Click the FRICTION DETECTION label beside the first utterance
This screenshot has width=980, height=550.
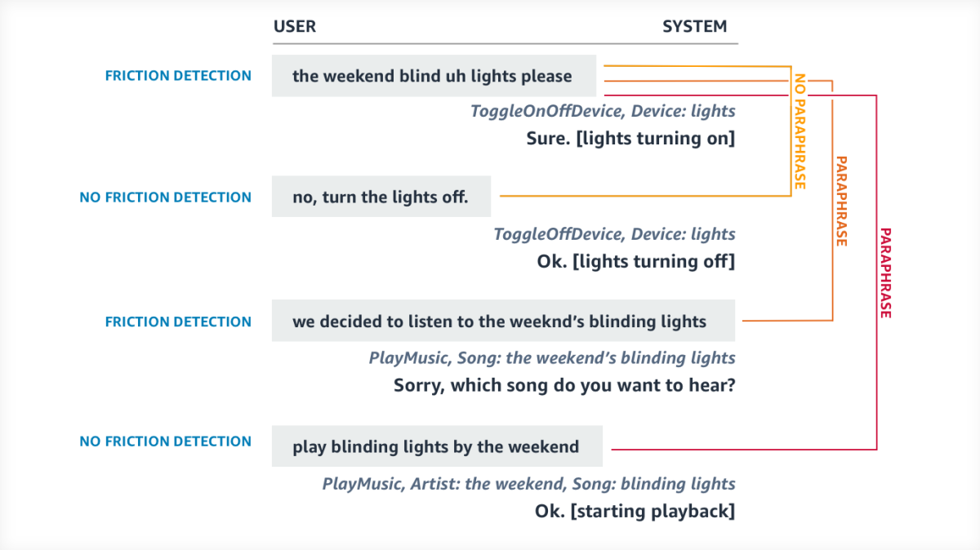(x=178, y=76)
